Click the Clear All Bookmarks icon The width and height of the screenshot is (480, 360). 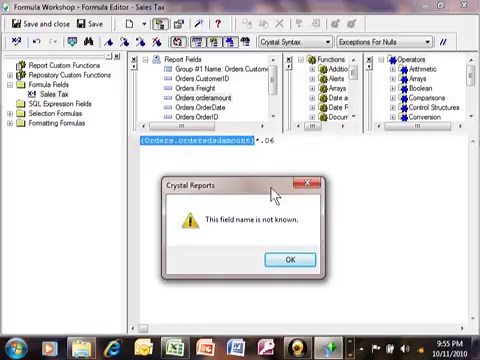coord(157,42)
